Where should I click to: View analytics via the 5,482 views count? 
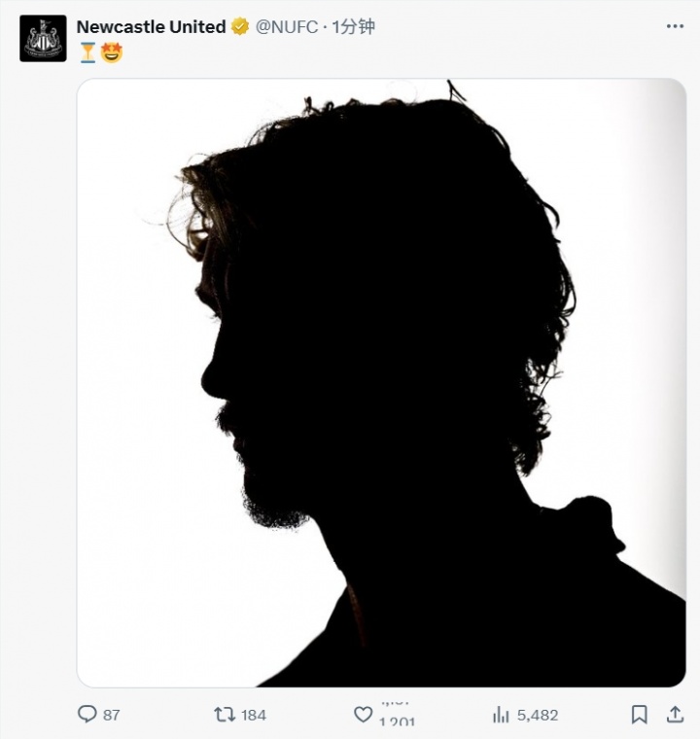pos(538,715)
